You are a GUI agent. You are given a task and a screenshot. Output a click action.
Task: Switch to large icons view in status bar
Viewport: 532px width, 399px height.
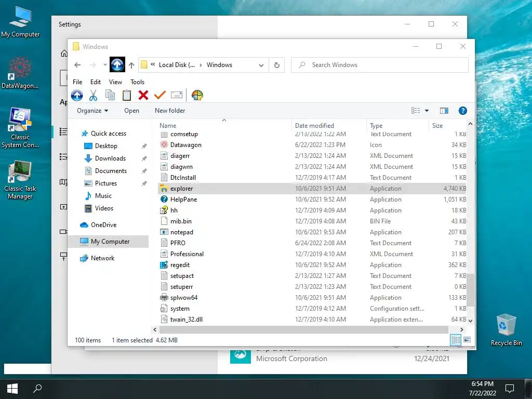[467, 340]
